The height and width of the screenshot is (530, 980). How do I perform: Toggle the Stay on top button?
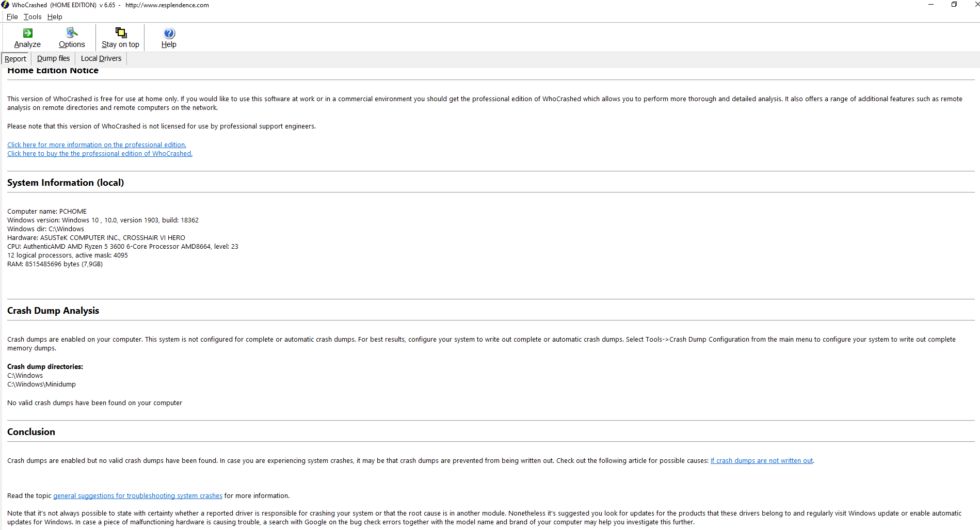[x=120, y=33]
